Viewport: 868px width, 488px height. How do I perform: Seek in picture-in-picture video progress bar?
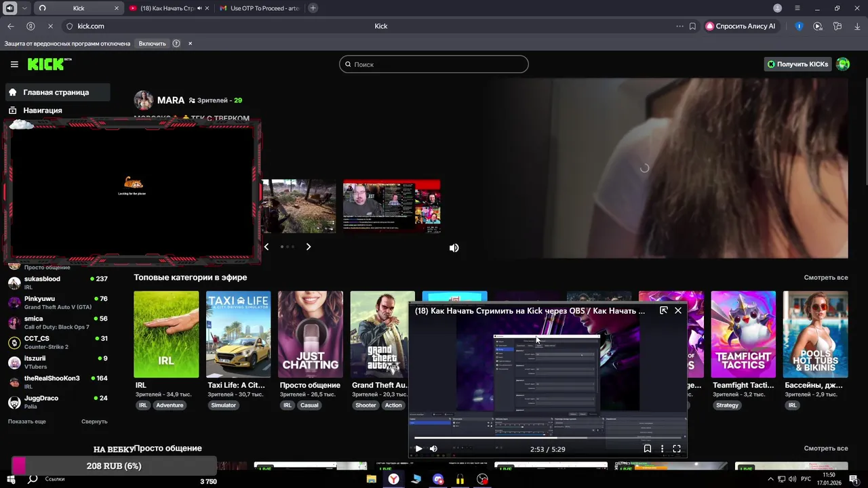click(549, 438)
